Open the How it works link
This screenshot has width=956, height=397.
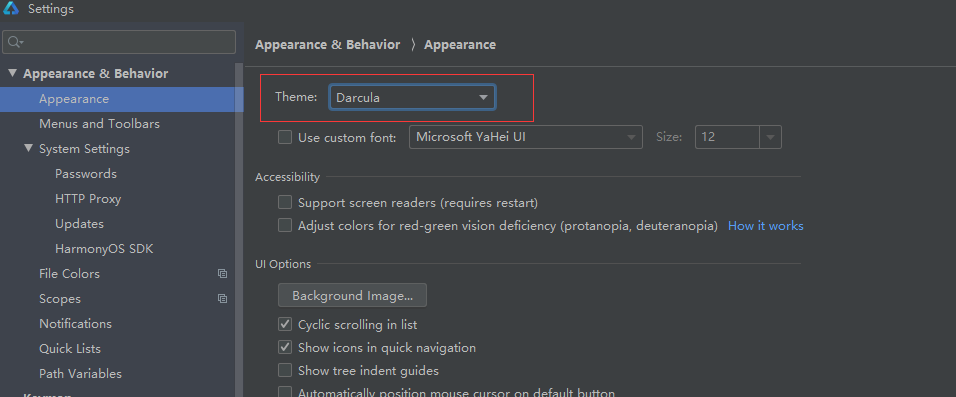click(766, 226)
